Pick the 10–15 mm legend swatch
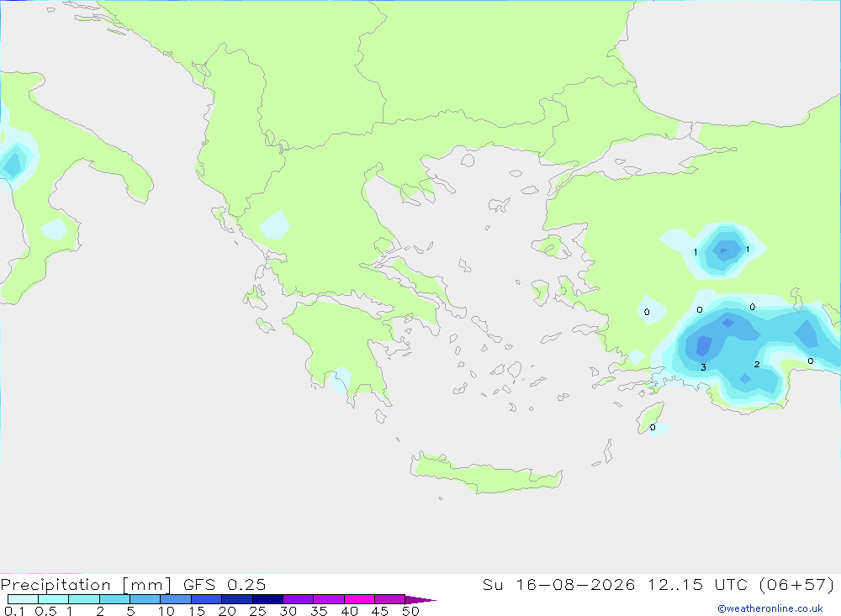Viewport: 841px width, 616px height. (x=176, y=599)
